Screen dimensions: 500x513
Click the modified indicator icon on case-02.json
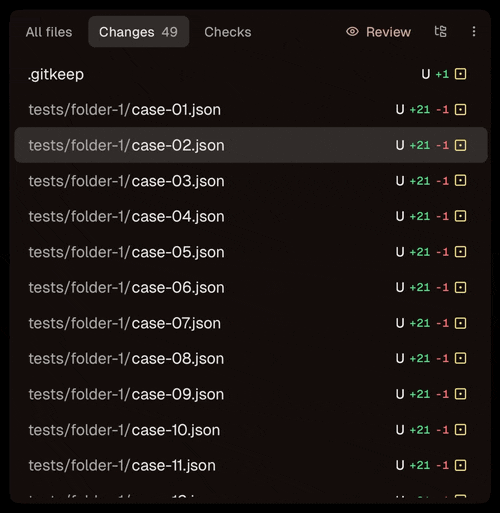[460, 145]
